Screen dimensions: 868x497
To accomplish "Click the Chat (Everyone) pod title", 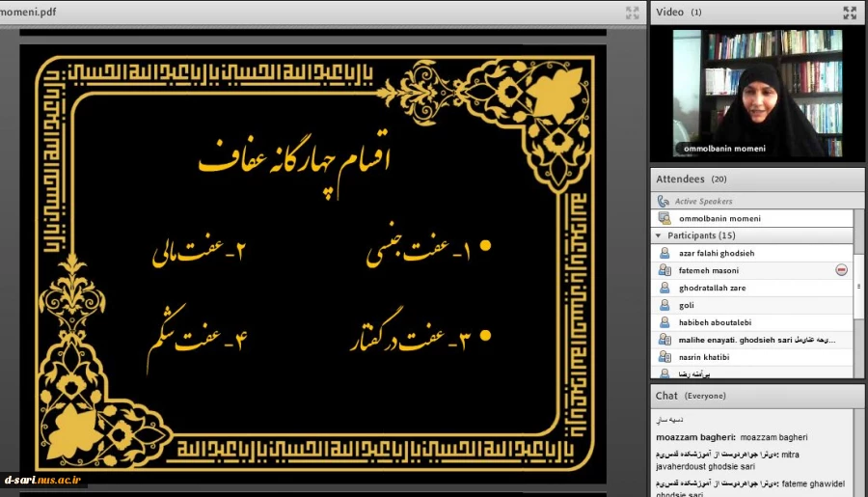I will tap(691, 396).
